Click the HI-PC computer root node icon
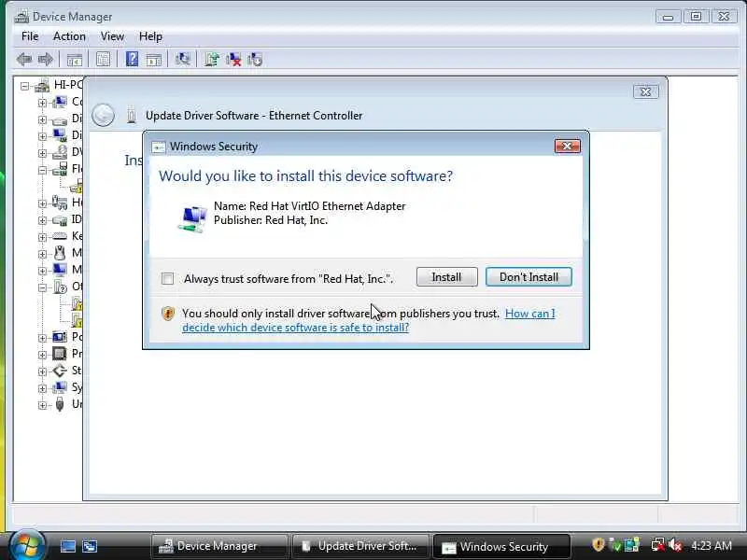 [42, 86]
